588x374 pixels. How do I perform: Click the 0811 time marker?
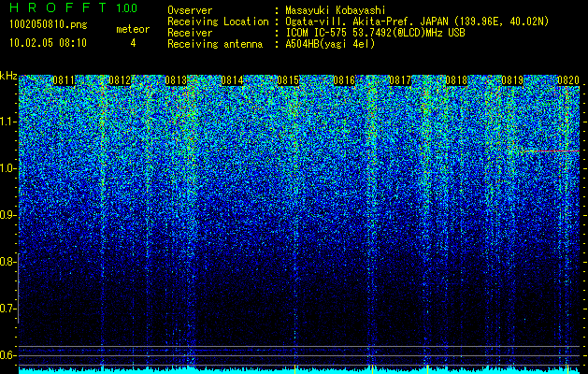[64, 80]
